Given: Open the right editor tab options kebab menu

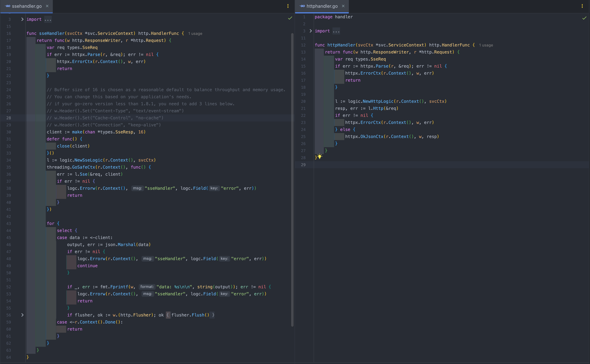Looking at the screenshot, I should [x=582, y=6].
